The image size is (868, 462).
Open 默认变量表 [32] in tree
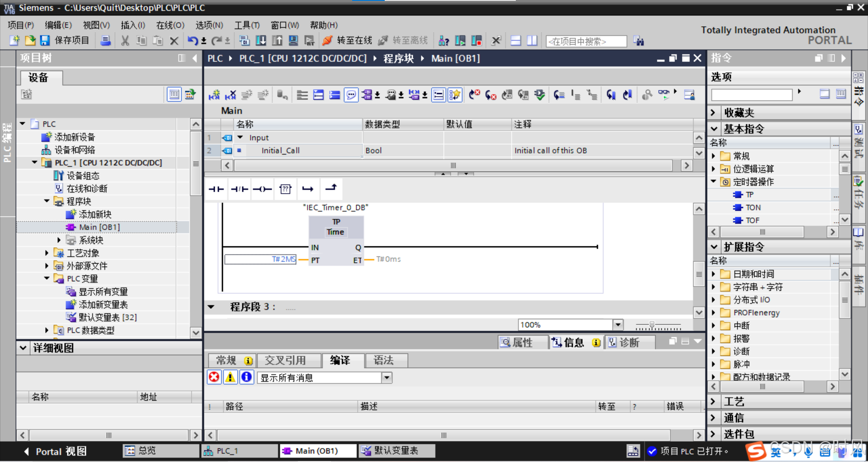[108, 317]
